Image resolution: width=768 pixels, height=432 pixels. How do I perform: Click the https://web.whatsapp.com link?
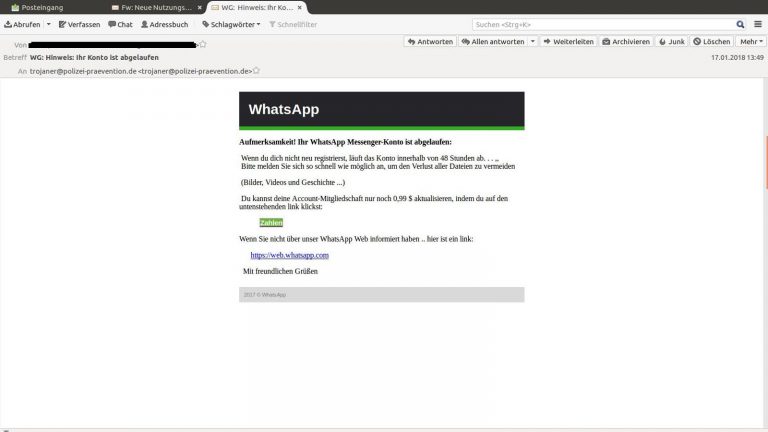point(289,256)
